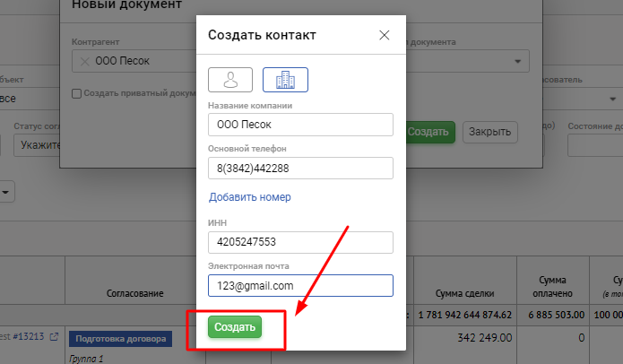Select the person contact type icon
623x364 pixels.
230,80
